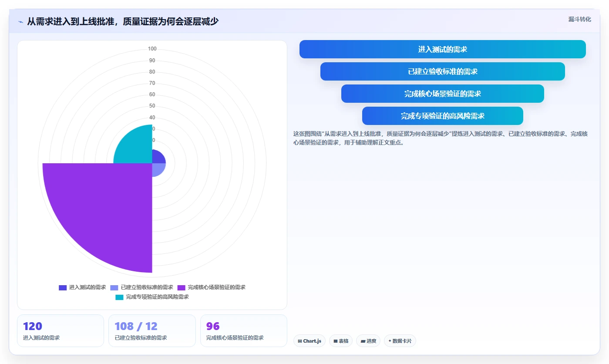This screenshot has height=364, width=609.
Task: Open the 108 / 12 data card
Action: click(x=152, y=330)
